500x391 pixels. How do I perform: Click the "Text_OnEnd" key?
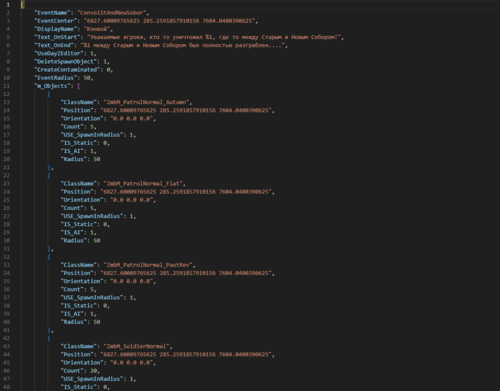coord(54,45)
